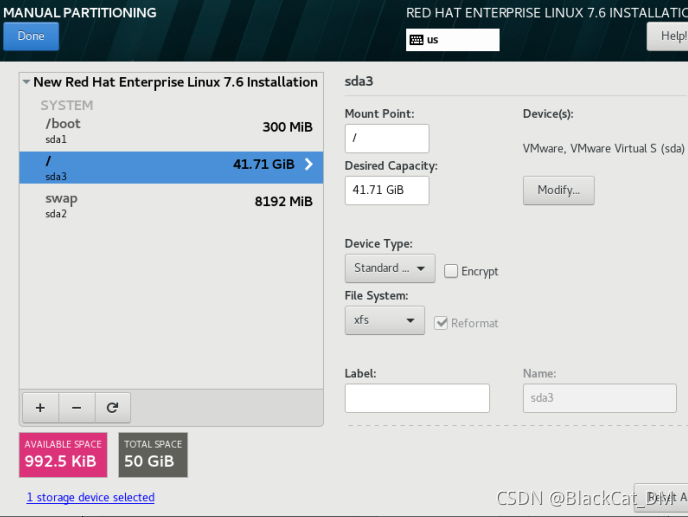
Task: Collapse the New Red Hat Enterprise Linux 7.6 Installation tree
Action: pyautogui.click(x=26, y=82)
